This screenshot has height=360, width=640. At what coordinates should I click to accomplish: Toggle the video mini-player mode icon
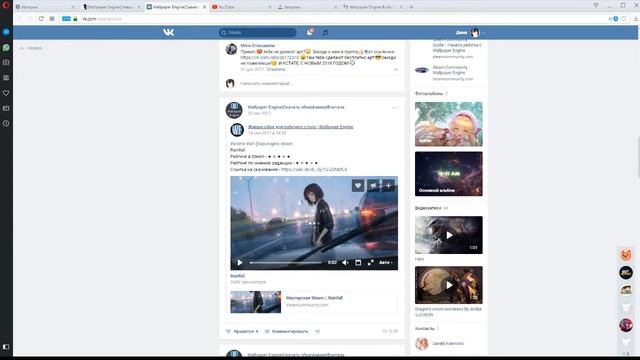click(358, 262)
